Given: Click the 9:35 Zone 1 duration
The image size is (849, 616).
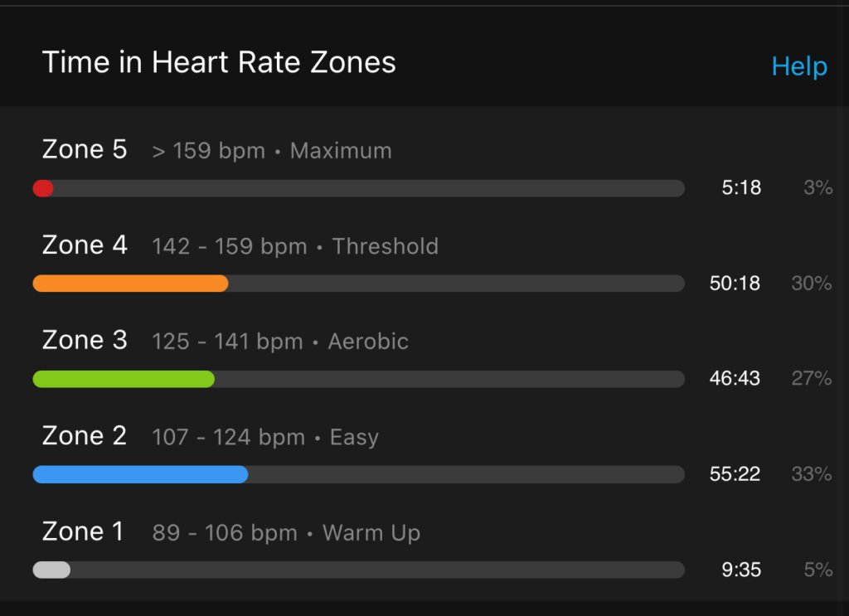Looking at the screenshot, I should (741, 570).
